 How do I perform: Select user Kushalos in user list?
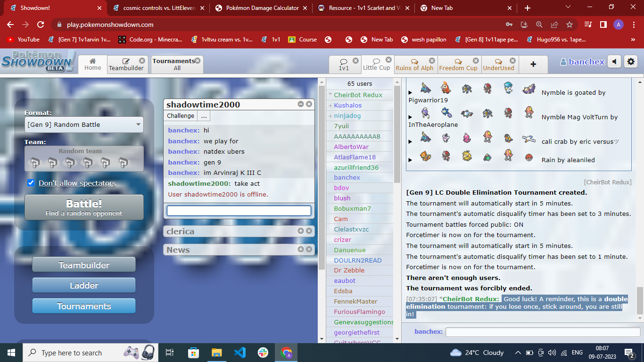(x=359, y=105)
